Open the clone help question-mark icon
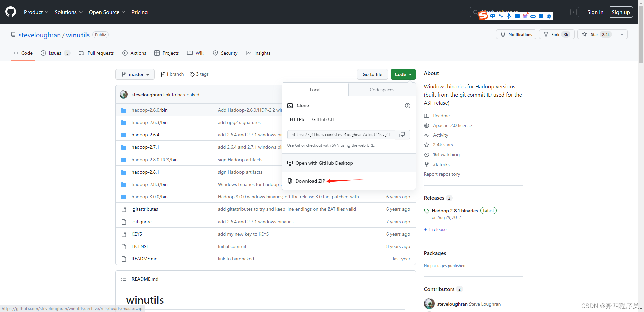Viewport: 644px width, 312px height. pos(408,106)
